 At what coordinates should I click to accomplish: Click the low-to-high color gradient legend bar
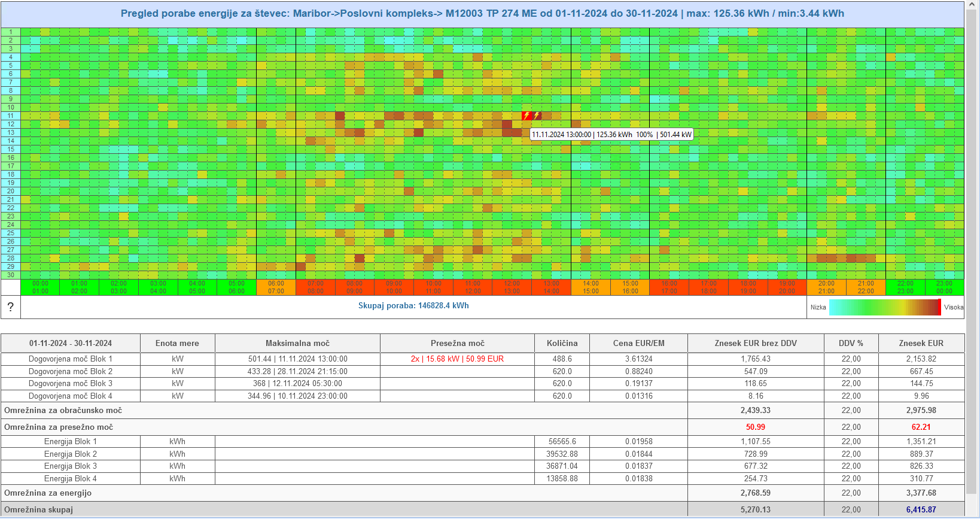coord(885,307)
